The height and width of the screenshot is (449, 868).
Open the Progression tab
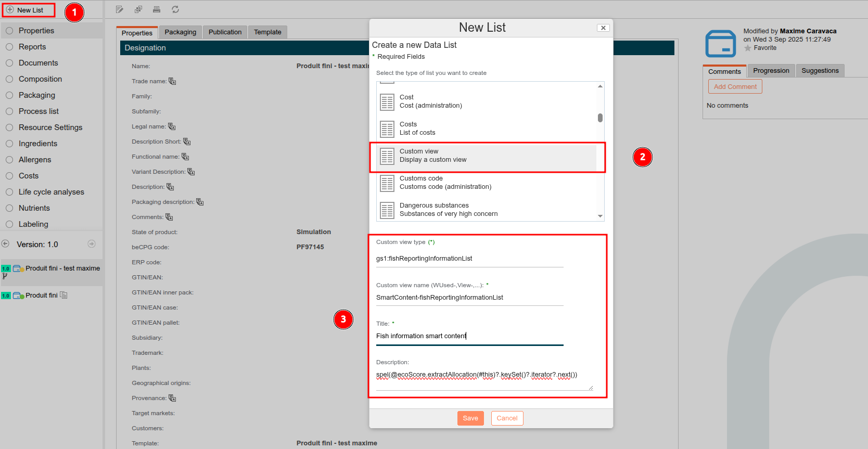771,71
